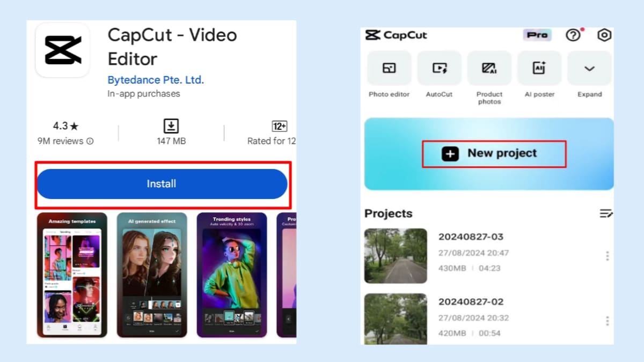Open the projects list edit icon
Viewport: 644px width, 362px height.
tap(606, 213)
